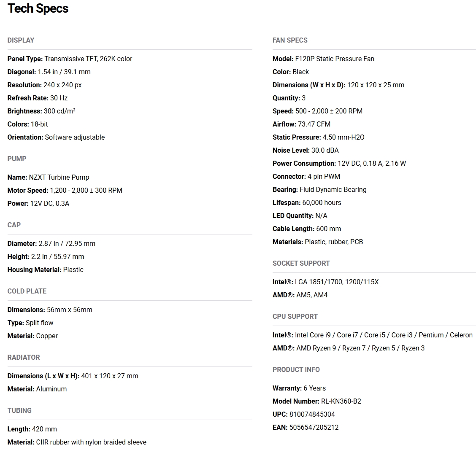Select the CAP section header
This screenshot has width=476, height=458.
click(x=14, y=225)
